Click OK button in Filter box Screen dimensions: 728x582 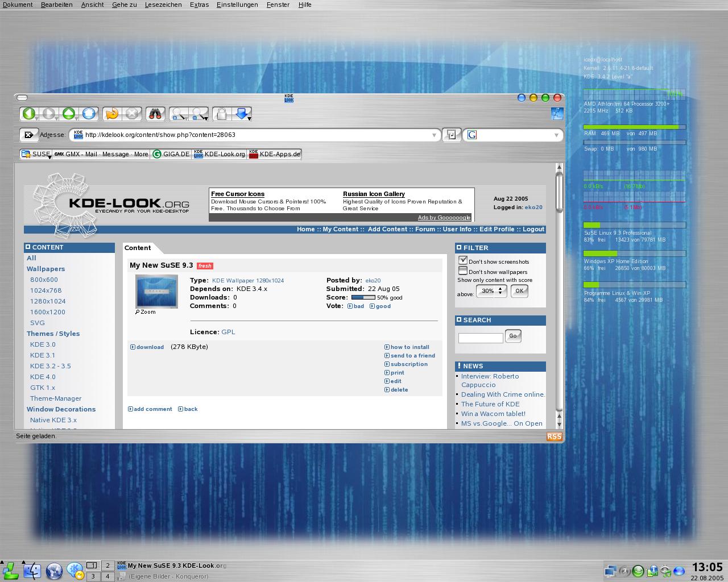pos(519,290)
